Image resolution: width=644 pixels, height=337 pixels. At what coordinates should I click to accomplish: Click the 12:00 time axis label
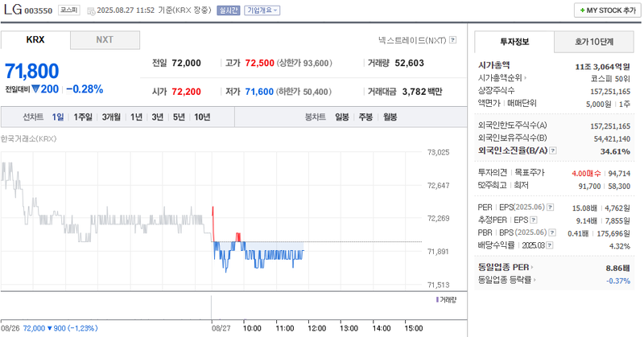[316, 328]
